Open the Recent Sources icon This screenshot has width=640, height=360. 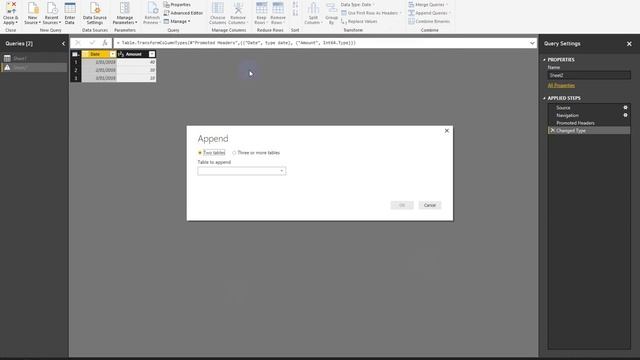pos(52,8)
